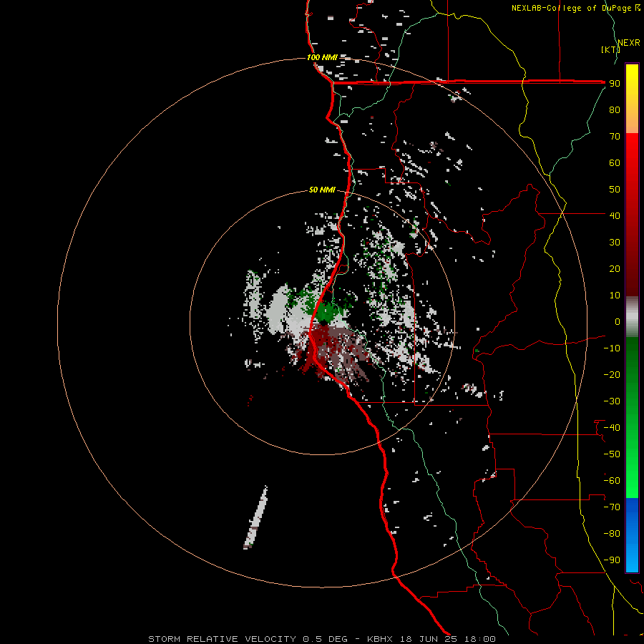Click the 90 value on velocity scale
The image size is (644, 644).
615,84
